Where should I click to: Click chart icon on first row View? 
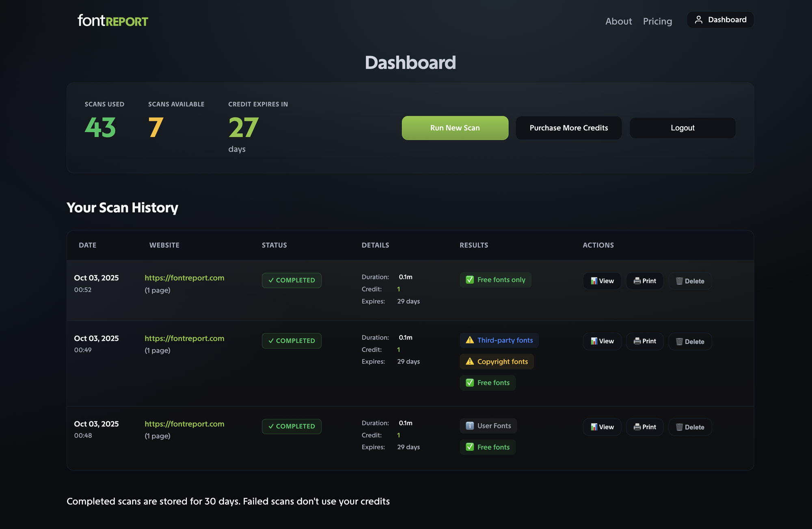594,281
